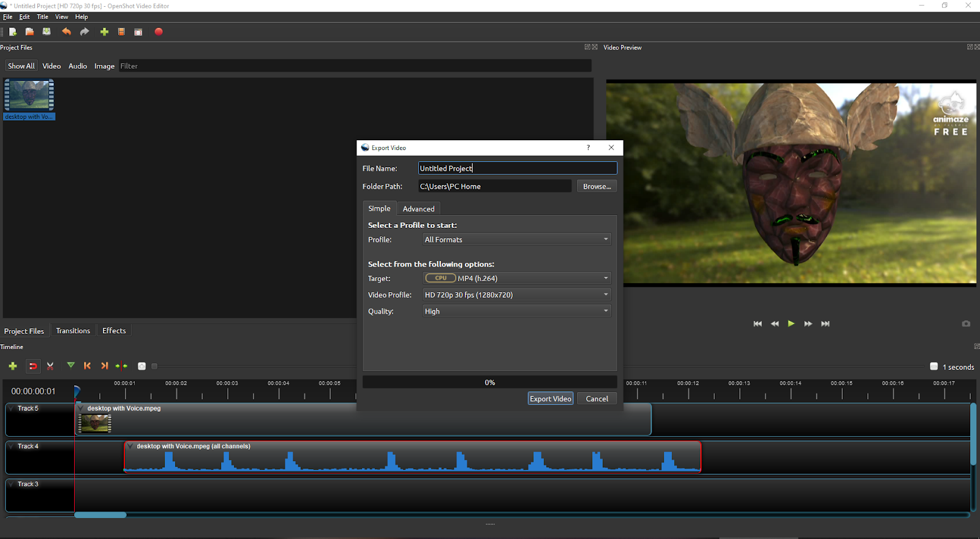
Task: Expand the Track 5 menu arrow
Action: coord(12,408)
